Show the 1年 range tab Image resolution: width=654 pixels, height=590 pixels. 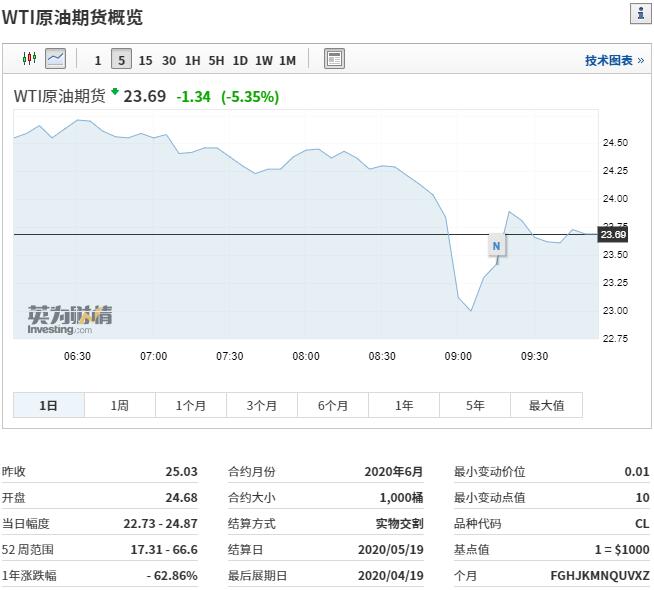click(x=404, y=405)
